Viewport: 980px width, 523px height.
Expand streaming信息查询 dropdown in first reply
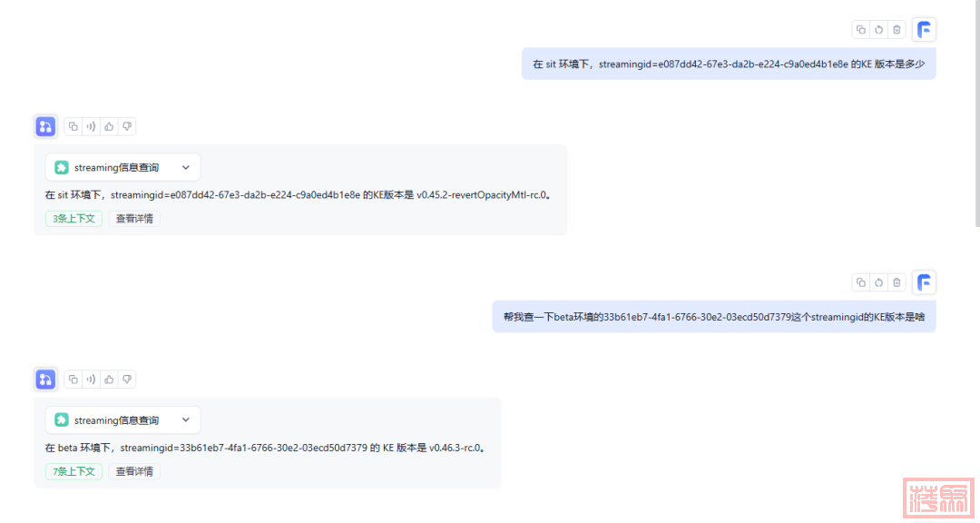[x=185, y=168]
